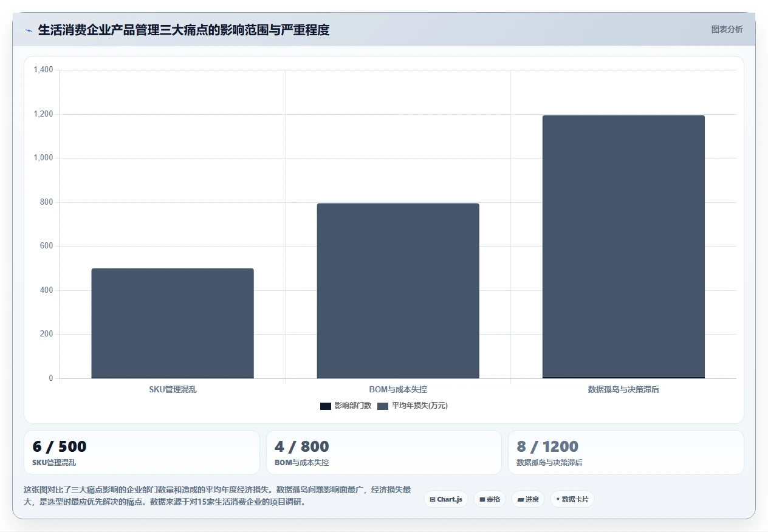Click the SKU管理混乱 bar in chart
The image size is (768, 532).
pyautogui.click(x=173, y=323)
